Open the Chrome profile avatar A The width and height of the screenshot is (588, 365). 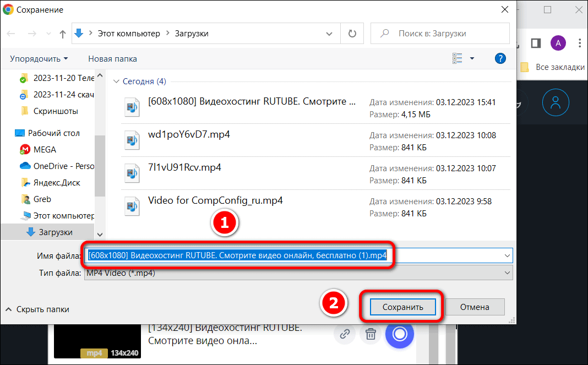point(558,43)
